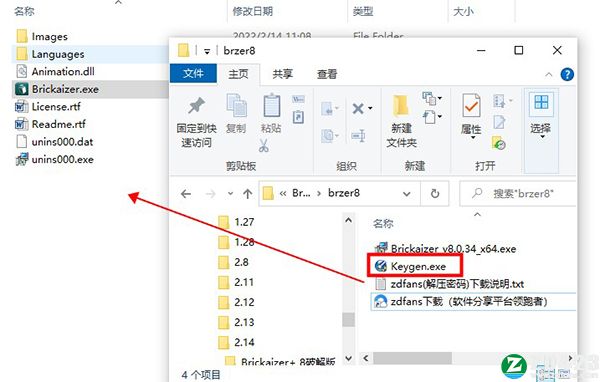Click the search box for brzer8
The width and height of the screenshot is (600, 382).
point(518,194)
